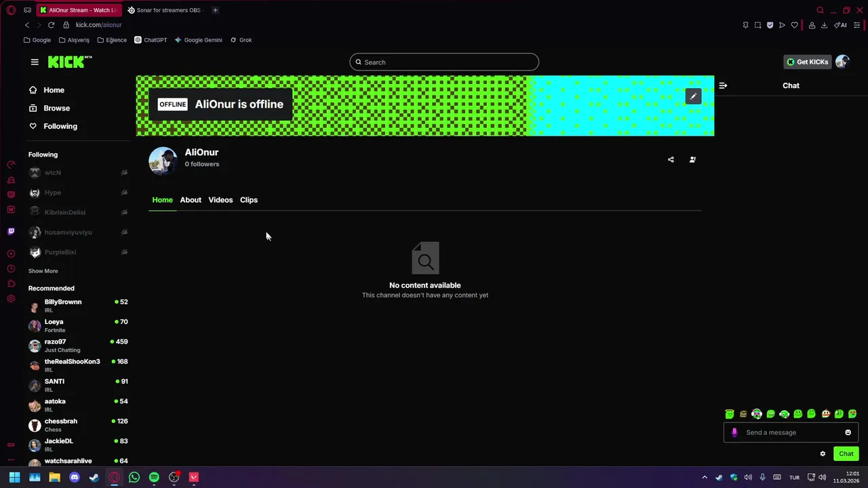Select the red-capped smiling emote
This screenshot has width=868, height=488.
pyautogui.click(x=825, y=413)
